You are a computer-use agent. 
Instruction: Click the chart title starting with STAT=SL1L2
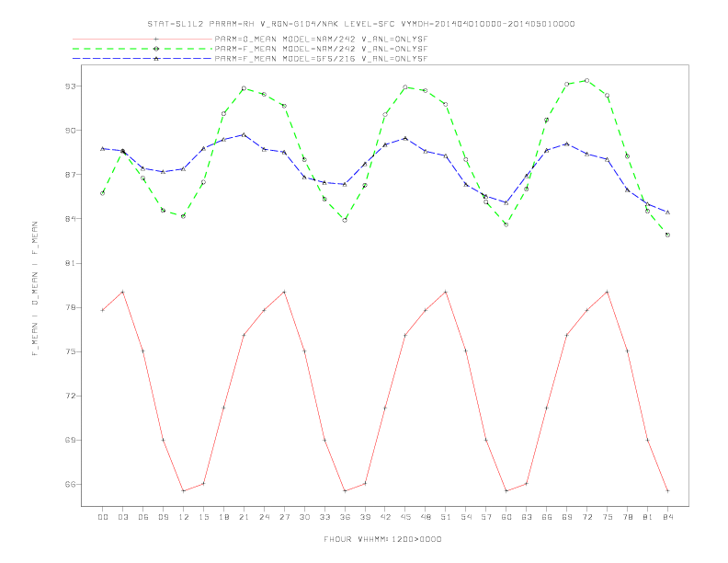[360, 24]
